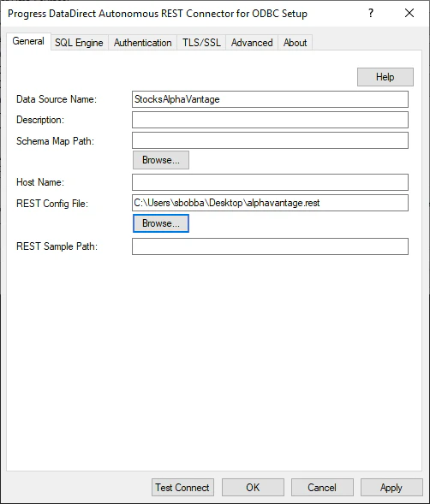This screenshot has width=430, height=504.
Task: Switch to the General tab
Action: point(28,41)
